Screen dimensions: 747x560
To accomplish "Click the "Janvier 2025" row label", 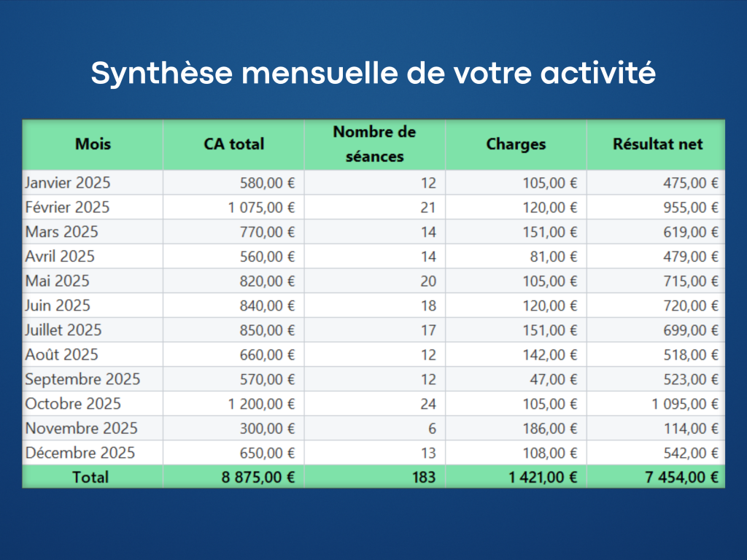I will coord(68,183).
